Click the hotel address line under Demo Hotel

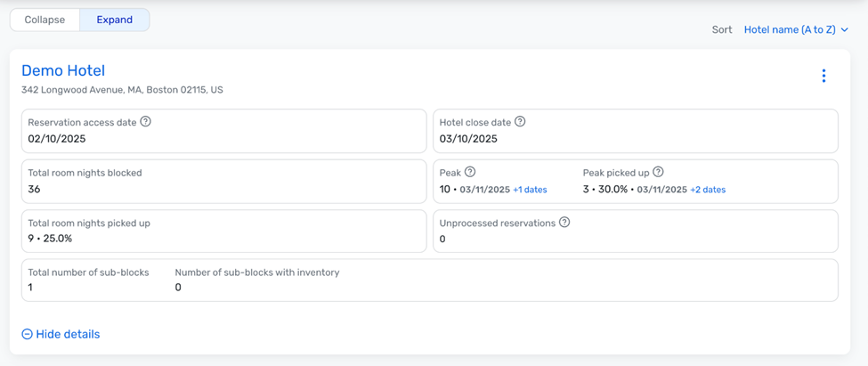pyautogui.click(x=122, y=89)
